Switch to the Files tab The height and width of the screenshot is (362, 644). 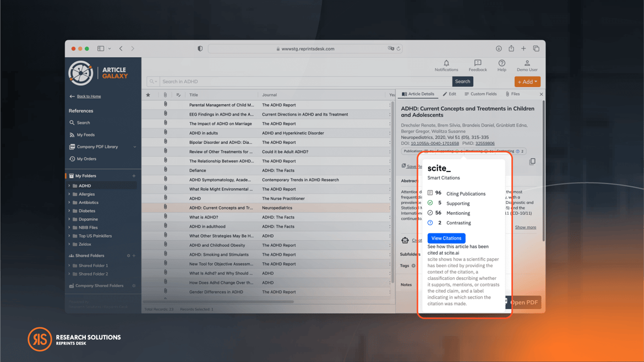point(512,94)
